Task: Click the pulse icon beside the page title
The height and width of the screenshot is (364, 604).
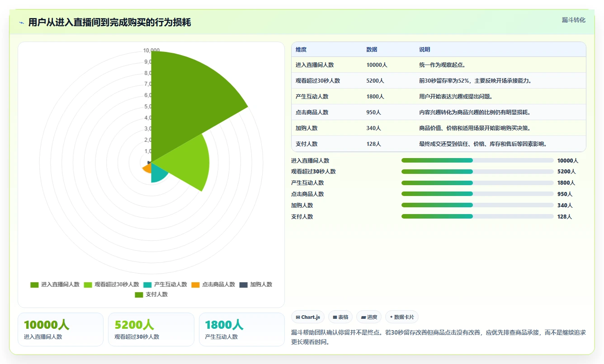Action: [x=21, y=23]
